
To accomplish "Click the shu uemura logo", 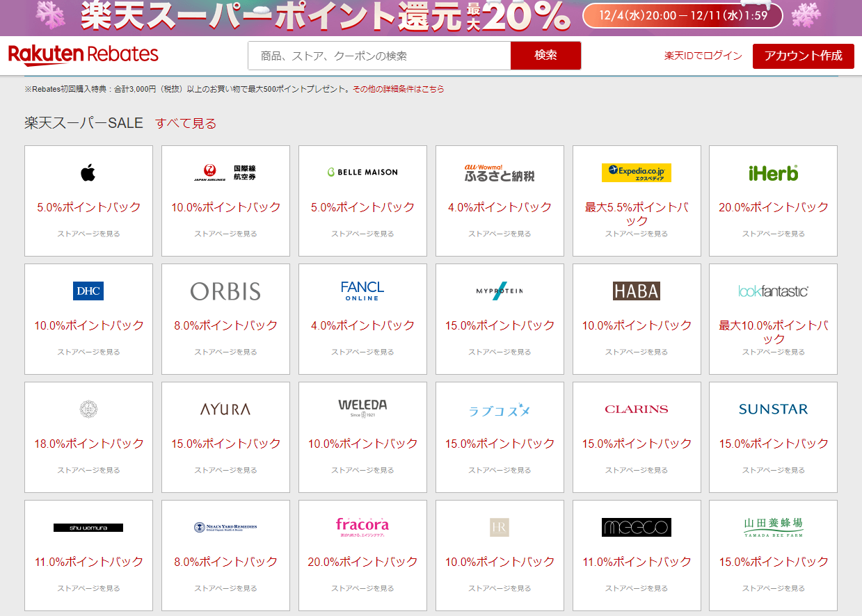I will (88, 528).
